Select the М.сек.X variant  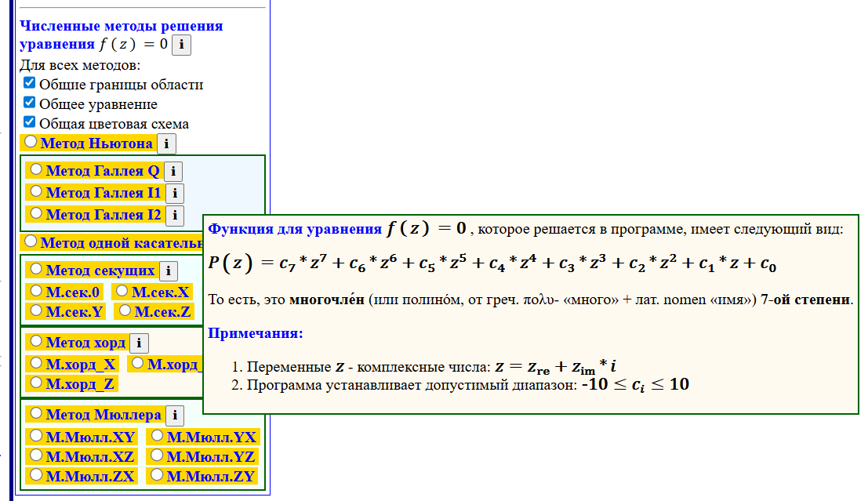122,290
